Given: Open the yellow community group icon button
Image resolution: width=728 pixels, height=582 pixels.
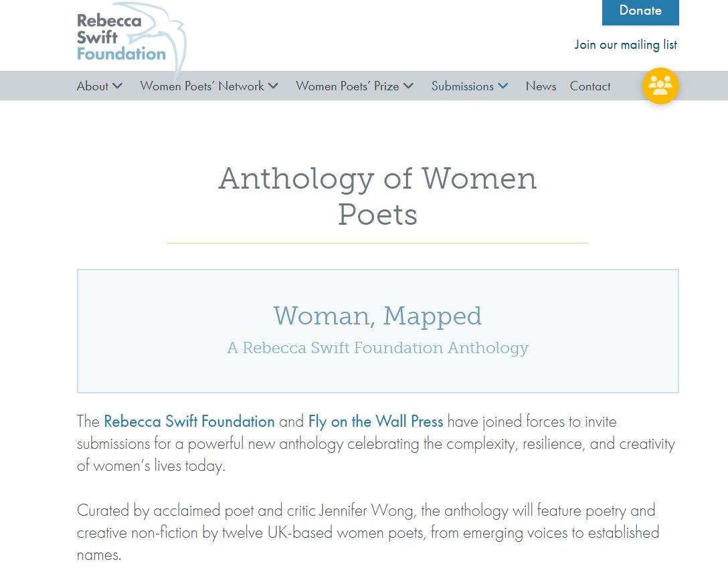Looking at the screenshot, I should (660, 86).
